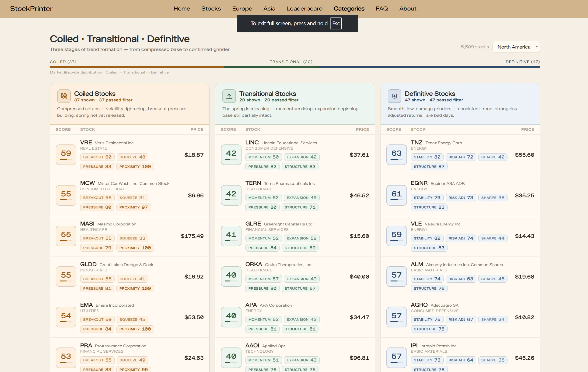Image resolution: width=588 pixels, height=372 pixels.
Task: Open the TERN Terns Pharmaceuticals stock
Action: (295, 195)
